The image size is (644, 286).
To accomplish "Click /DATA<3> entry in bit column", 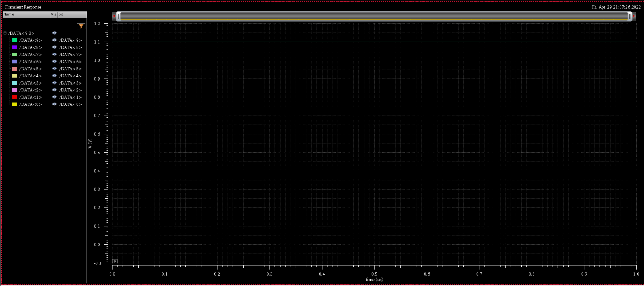I will pos(70,83).
